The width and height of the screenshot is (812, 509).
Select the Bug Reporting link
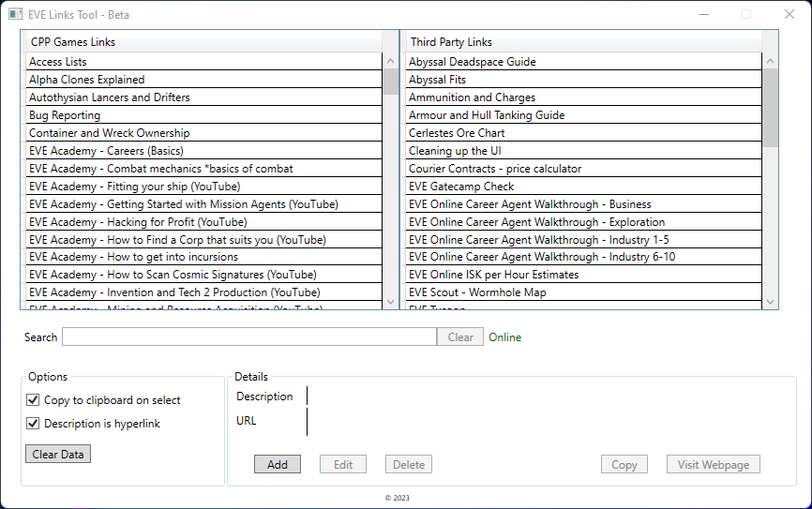point(204,115)
